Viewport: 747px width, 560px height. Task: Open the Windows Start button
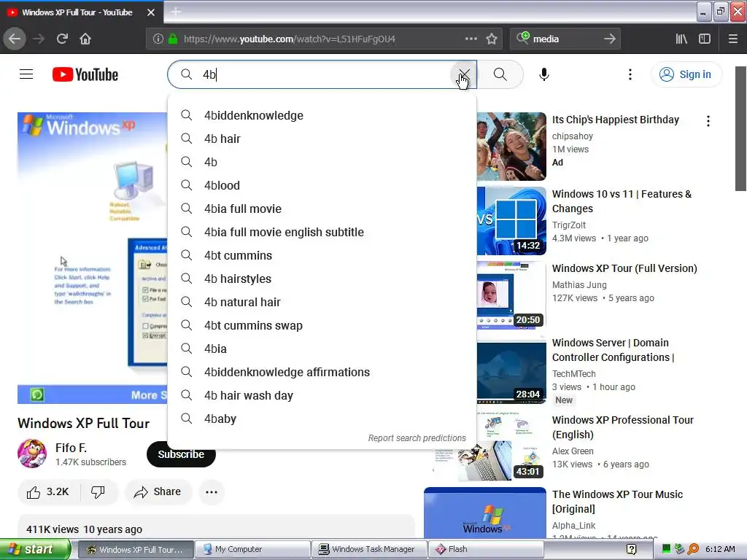(x=35, y=549)
